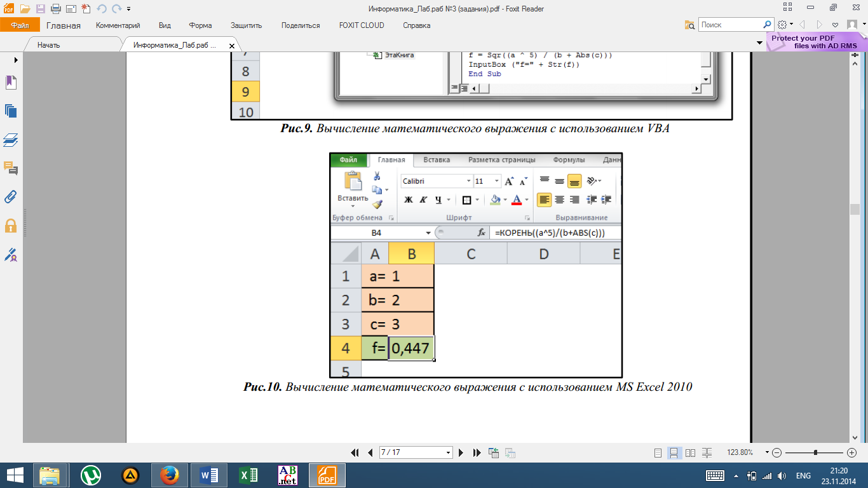Toggle full screen mode in title bar
Viewport: 868px width, 488px height.
point(787,7)
